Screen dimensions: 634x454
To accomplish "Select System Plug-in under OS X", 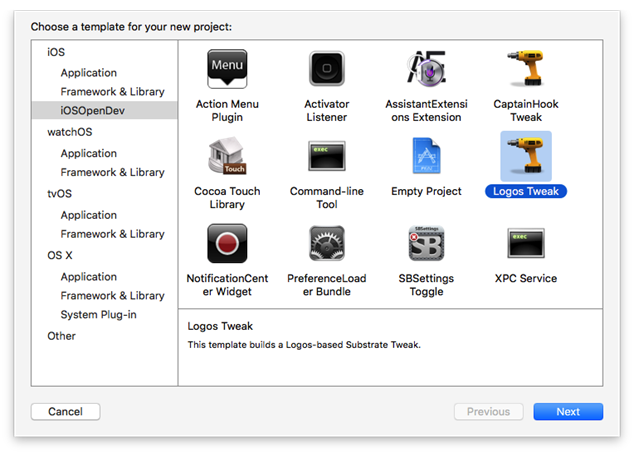I will pyautogui.click(x=98, y=315).
